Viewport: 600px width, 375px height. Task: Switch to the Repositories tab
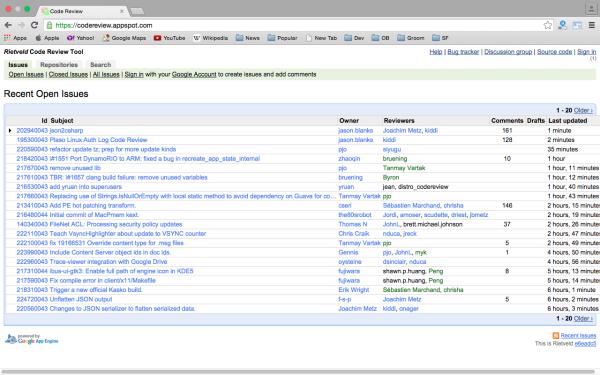pyautogui.click(x=59, y=65)
